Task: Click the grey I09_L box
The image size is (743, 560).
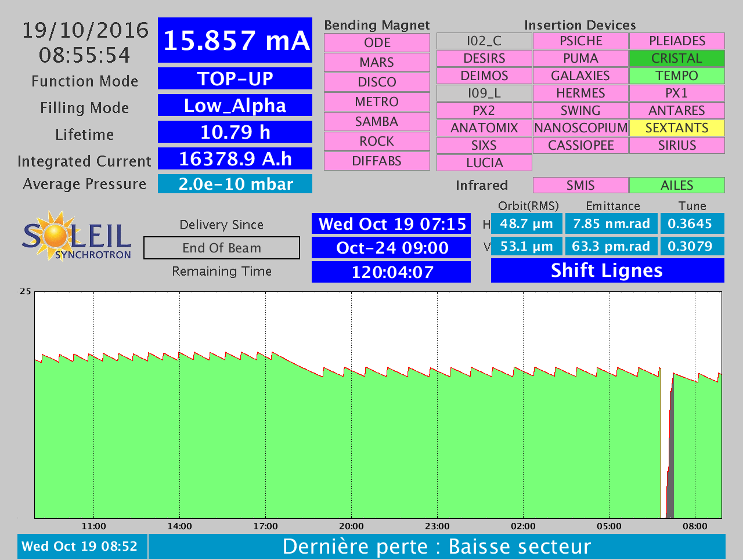Action: (x=484, y=93)
